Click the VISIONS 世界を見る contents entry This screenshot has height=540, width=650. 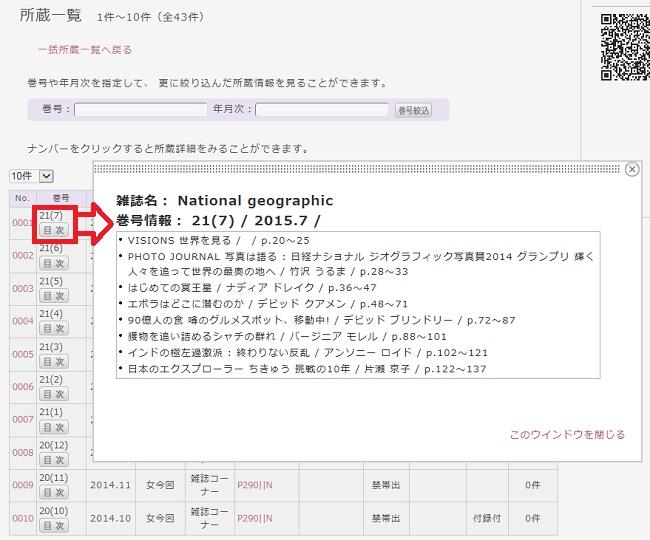(x=218, y=240)
